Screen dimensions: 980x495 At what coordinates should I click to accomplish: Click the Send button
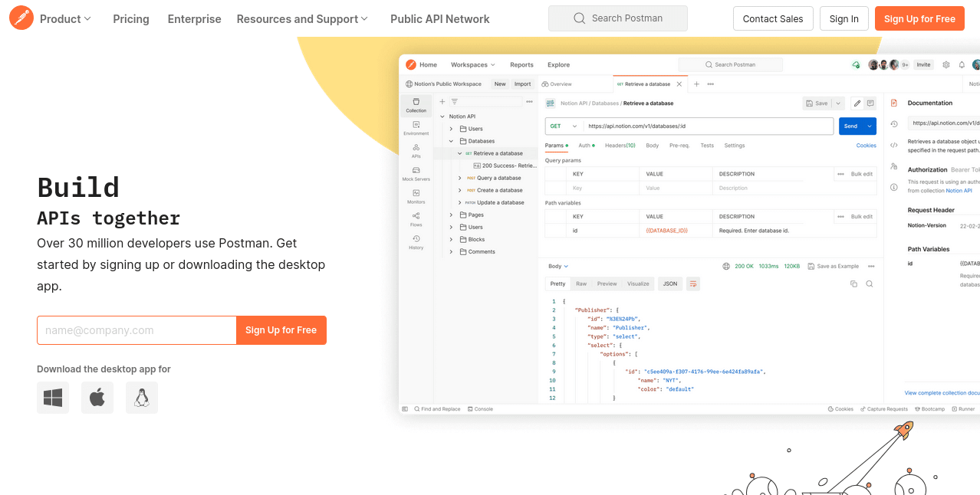click(x=851, y=126)
